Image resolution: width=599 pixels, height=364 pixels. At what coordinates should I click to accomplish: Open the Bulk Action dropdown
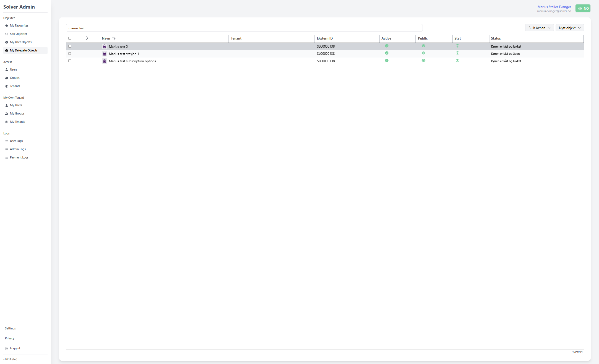tap(539, 28)
